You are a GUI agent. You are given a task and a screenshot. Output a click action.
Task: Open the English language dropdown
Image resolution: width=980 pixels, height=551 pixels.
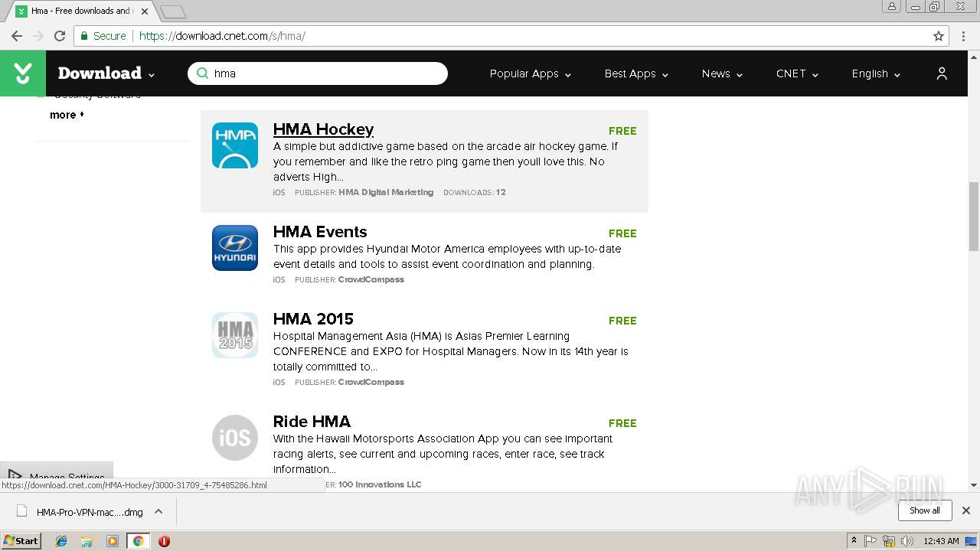click(876, 73)
